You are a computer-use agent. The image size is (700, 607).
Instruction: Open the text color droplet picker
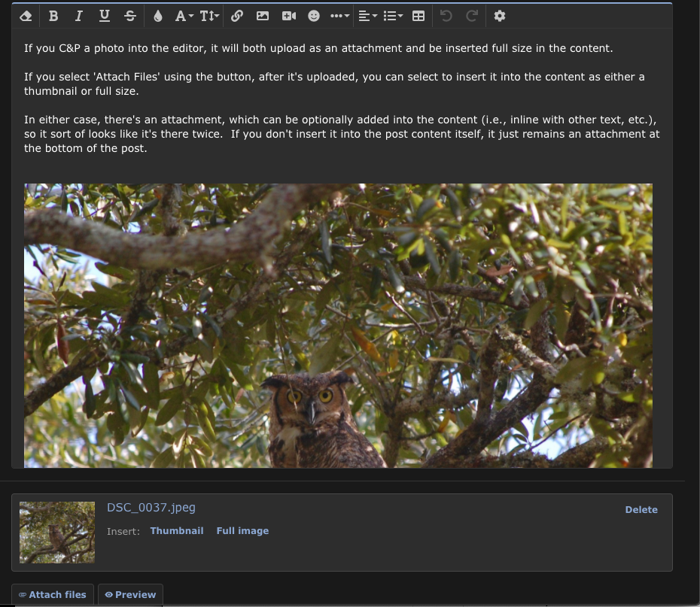(x=157, y=16)
